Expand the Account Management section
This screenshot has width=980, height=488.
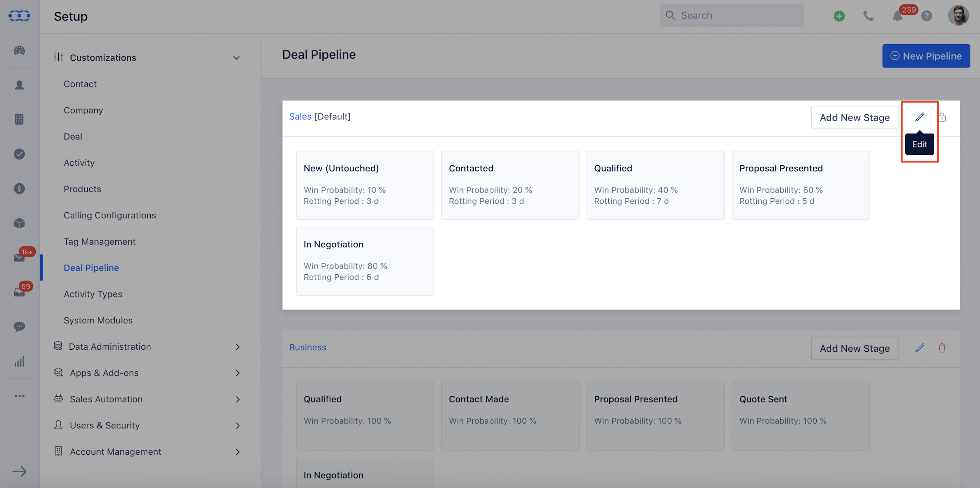[238, 452]
